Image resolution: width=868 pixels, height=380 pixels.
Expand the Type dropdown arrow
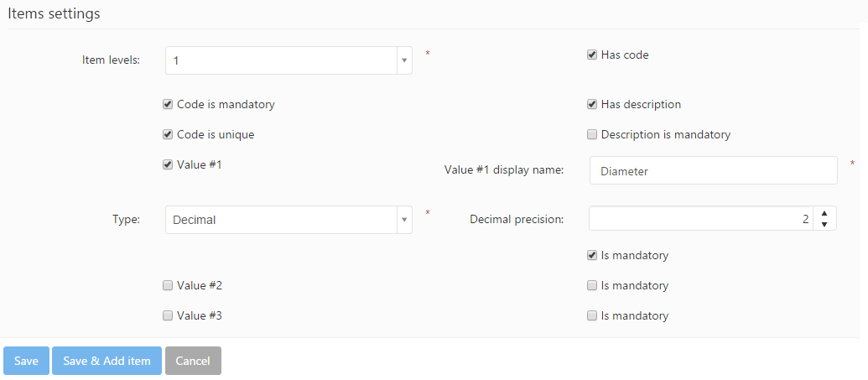coord(403,220)
